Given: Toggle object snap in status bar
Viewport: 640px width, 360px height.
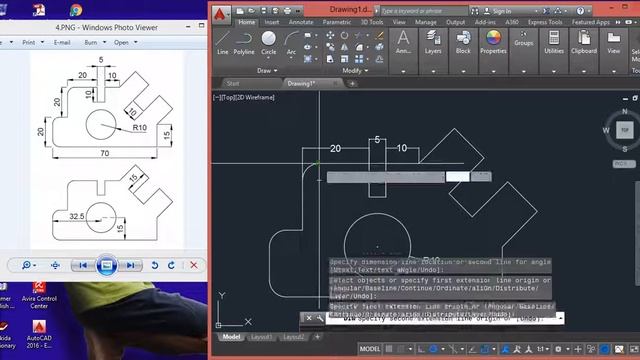Looking at the screenshot, I should coord(484,349).
